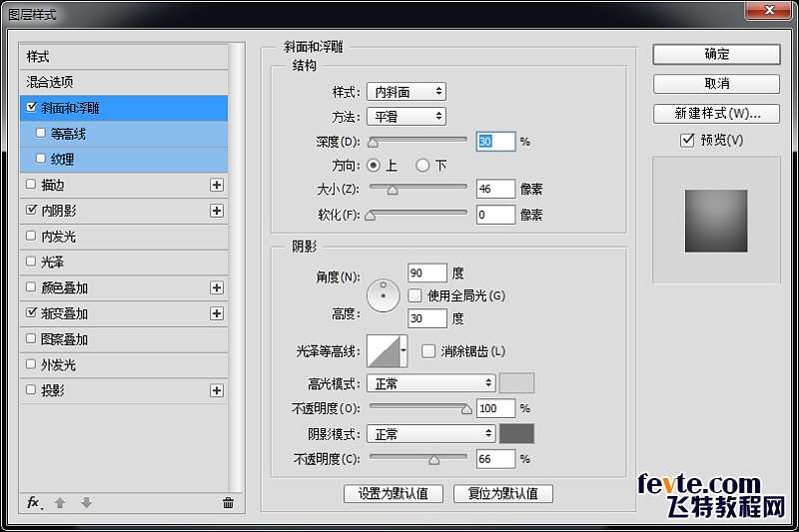Click the shadow opacity 66 input field

[495, 459]
